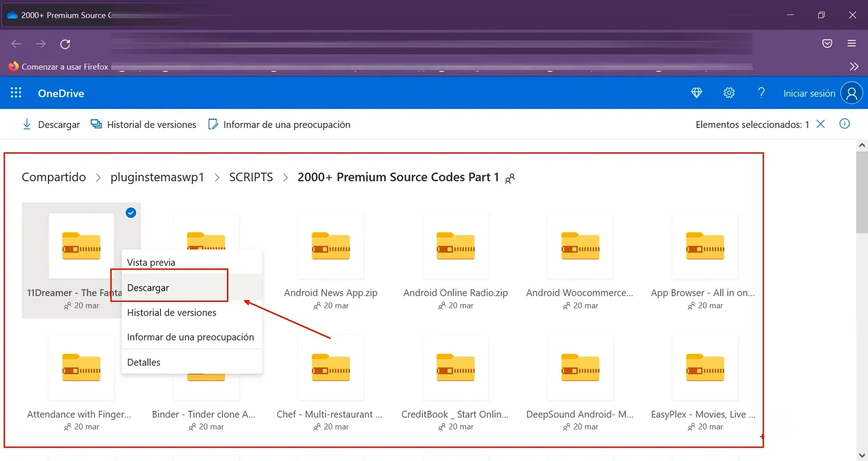Open the details info pane icon
This screenshot has height=461, width=868.
click(844, 124)
